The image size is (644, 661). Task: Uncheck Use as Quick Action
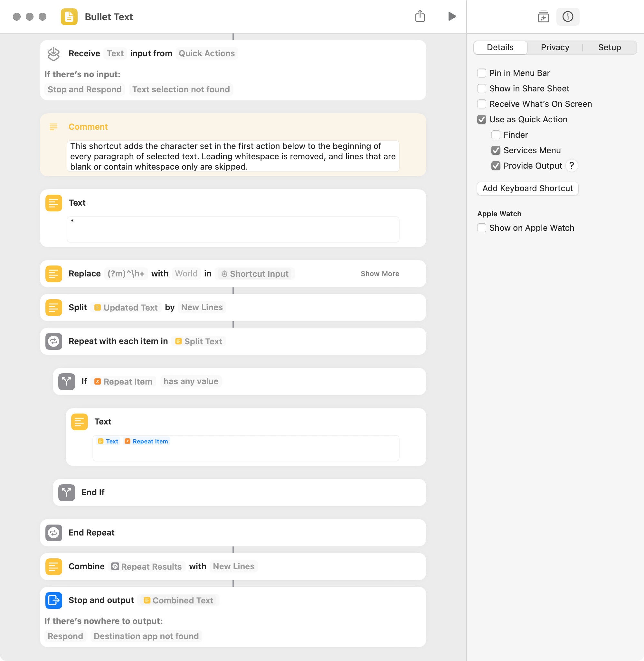click(481, 119)
